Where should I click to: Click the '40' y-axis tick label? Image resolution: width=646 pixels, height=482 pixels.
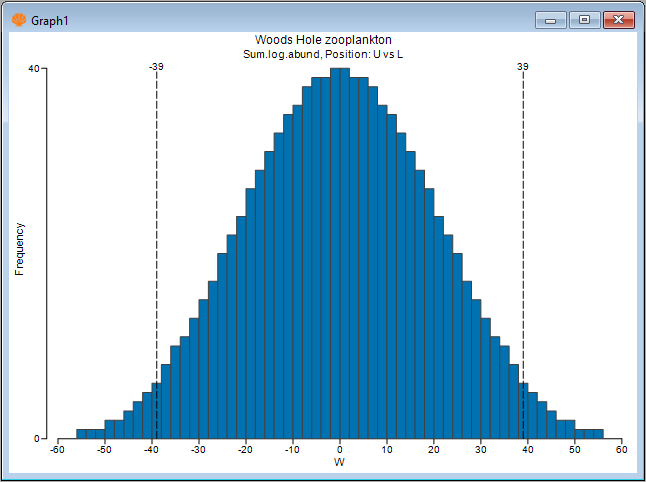click(34, 68)
